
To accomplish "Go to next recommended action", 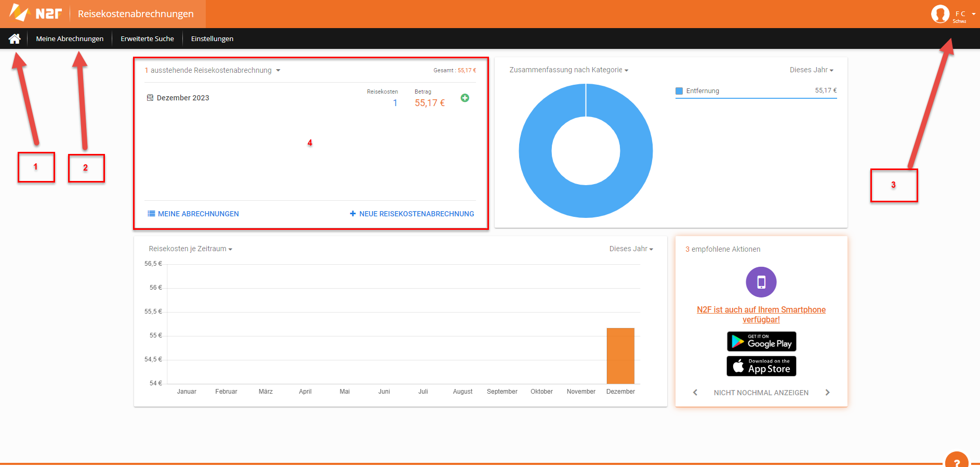I will point(827,393).
